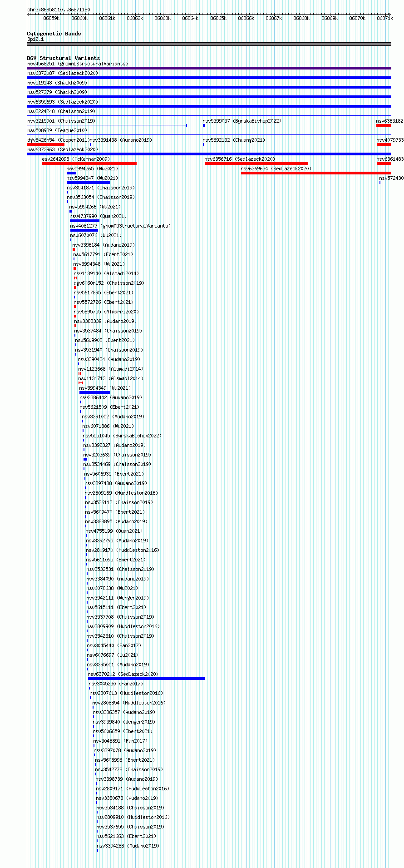Screen dimensions: 404x868
Task: Click the DGV Structural Variants track title
Action: pos(64,58)
